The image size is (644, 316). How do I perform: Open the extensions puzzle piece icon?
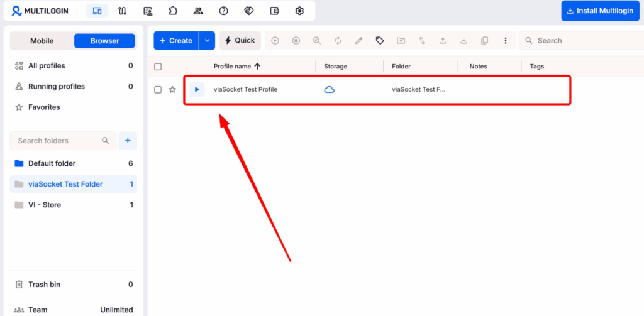[x=173, y=11]
